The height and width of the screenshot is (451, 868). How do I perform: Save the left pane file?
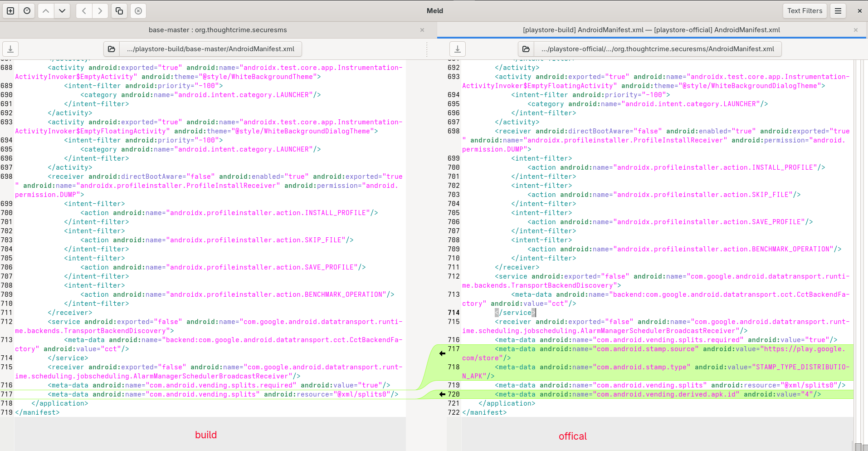pos(10,49)
